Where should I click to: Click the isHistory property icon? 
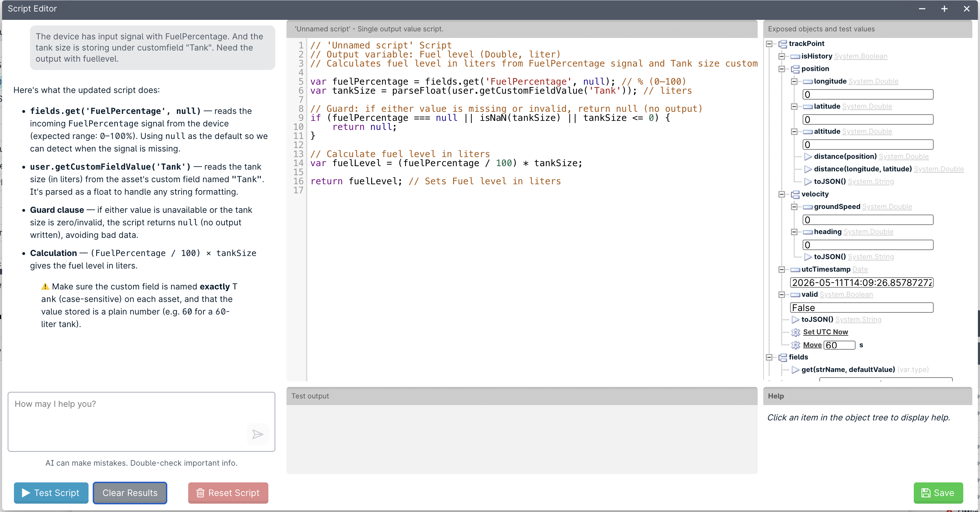[x=796, y=57]
